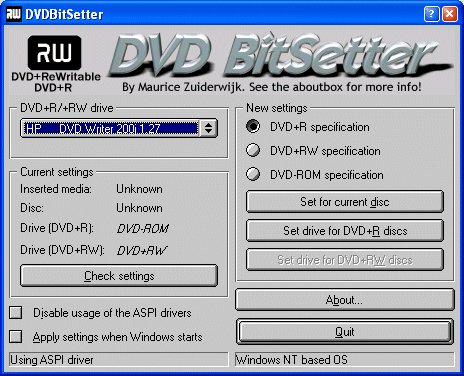This screenshot has height=376, width=464.
Task: Click the RW icon in the title bar
Action: (x=14, y=14)
